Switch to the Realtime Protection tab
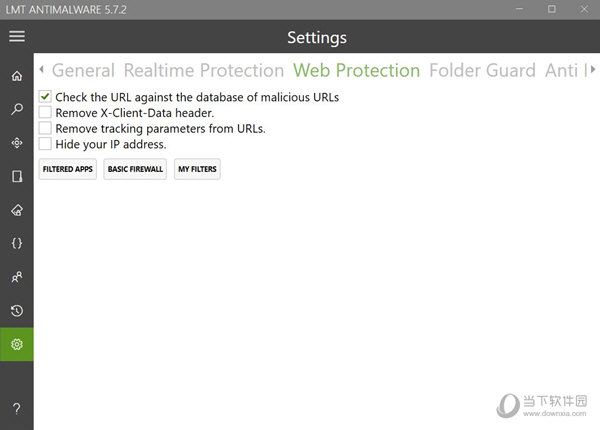Screen dimensions: 600x430 204,70
